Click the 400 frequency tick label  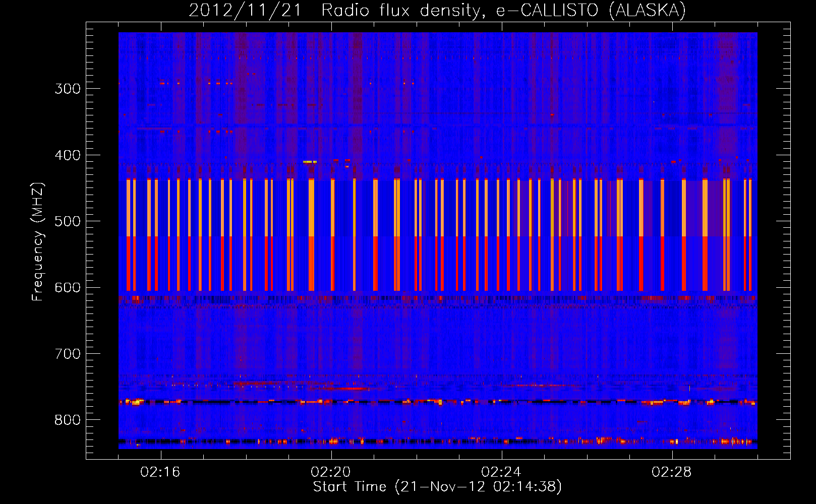[68, 155]
